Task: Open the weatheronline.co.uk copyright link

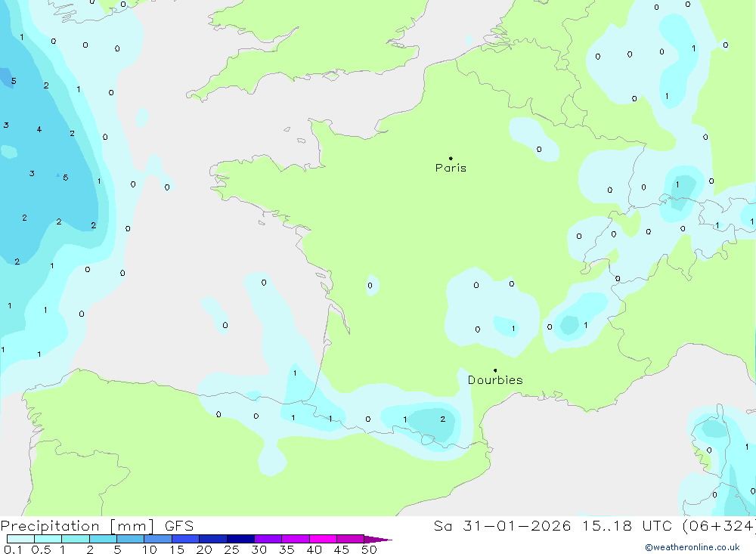Action: point(692,547)
